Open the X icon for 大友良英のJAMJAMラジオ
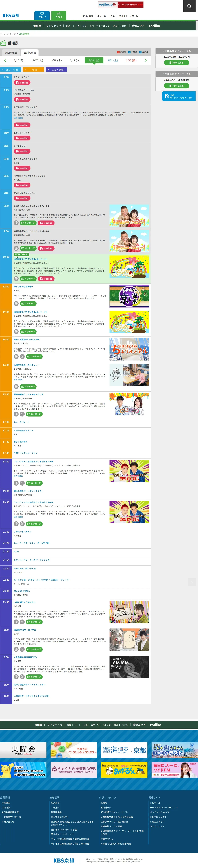Viewport: 198px width, 868px height. coord(22,677)
